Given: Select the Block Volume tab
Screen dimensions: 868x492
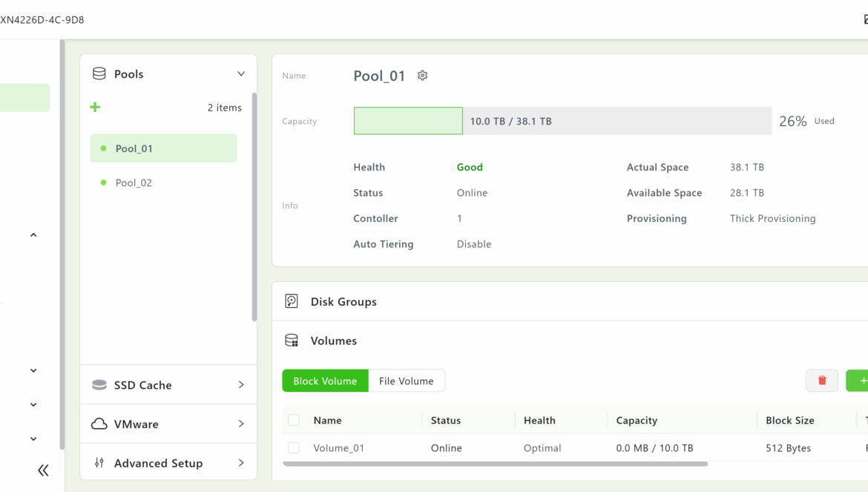Looking at the screenshot, I should coord(325,381).
